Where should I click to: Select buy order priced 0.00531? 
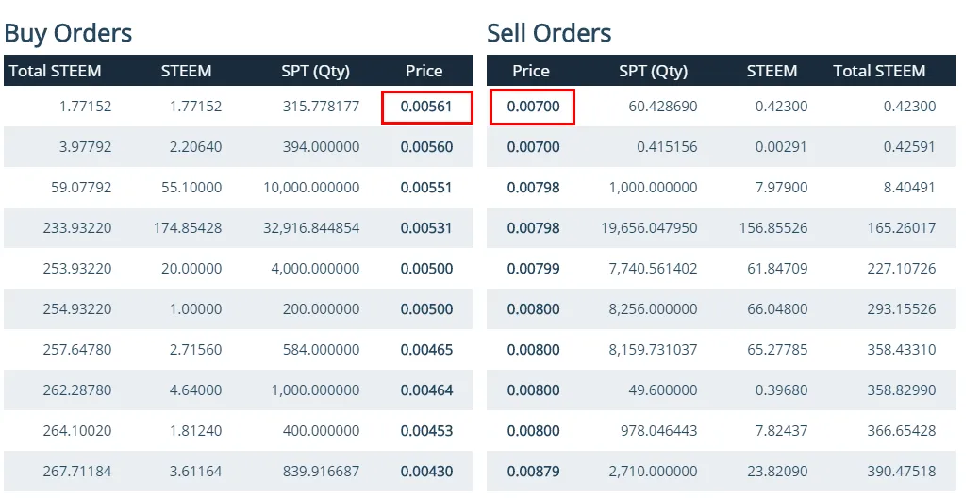tap(426, 228)
